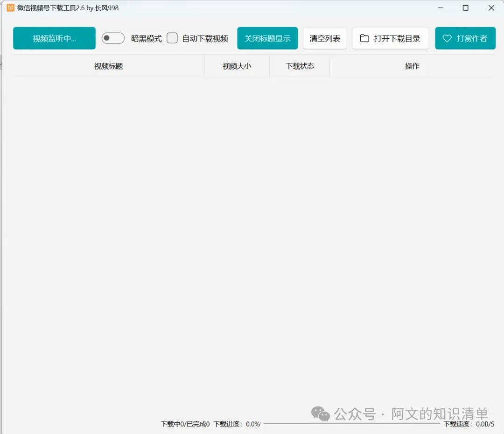Select the 操作 column header
The image size is (504, 434).
[x=412, y=66]
